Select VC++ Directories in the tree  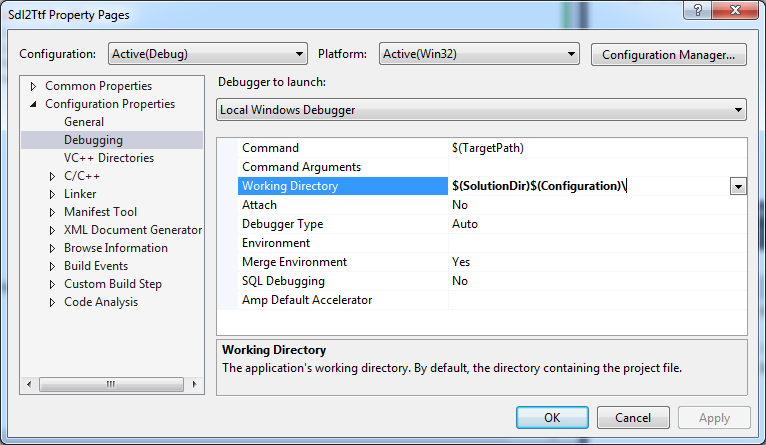(x=109, y=158)
